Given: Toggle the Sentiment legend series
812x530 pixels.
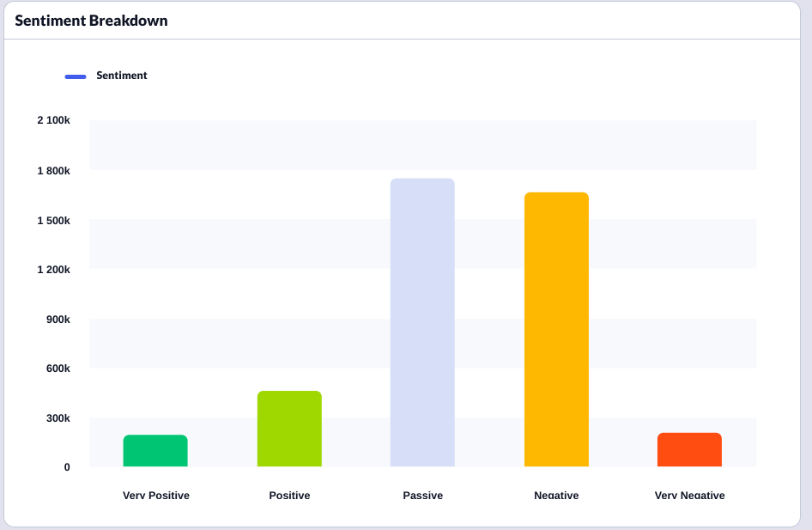Looking at the screenshot, I should point(121,76).
